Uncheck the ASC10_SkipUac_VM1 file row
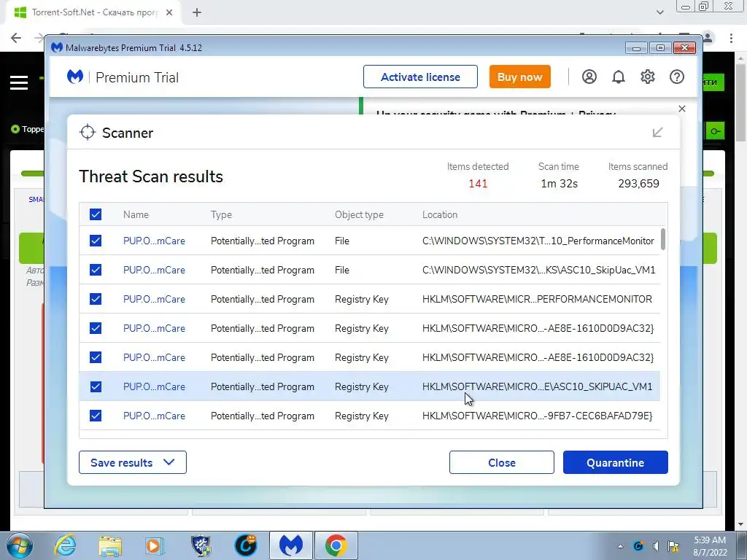 point(96,270)
